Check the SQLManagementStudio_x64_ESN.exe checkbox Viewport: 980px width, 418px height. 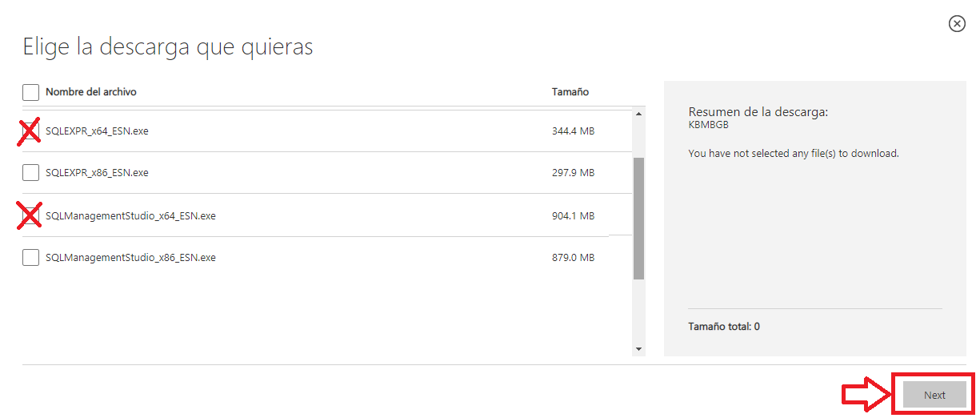[30, 215]
